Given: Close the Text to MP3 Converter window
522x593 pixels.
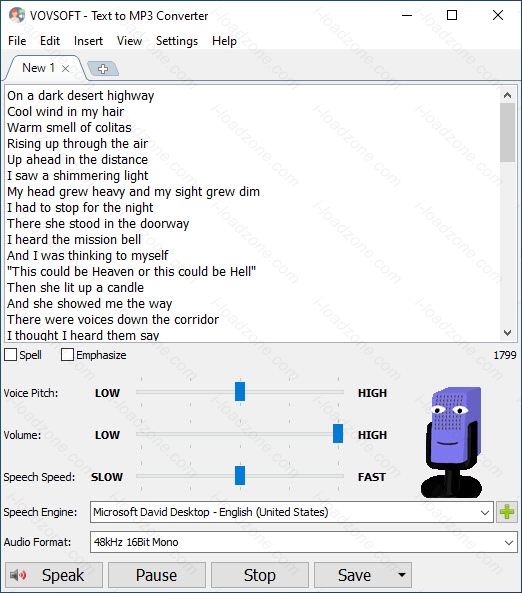Looking at the screenshot, I should pos(498,16).
